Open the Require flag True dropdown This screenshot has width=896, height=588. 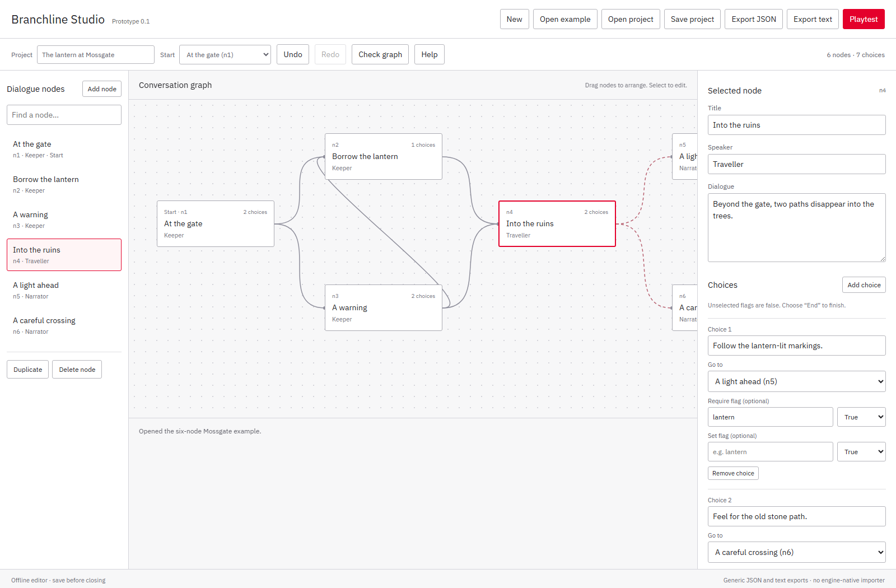[861, 417]
